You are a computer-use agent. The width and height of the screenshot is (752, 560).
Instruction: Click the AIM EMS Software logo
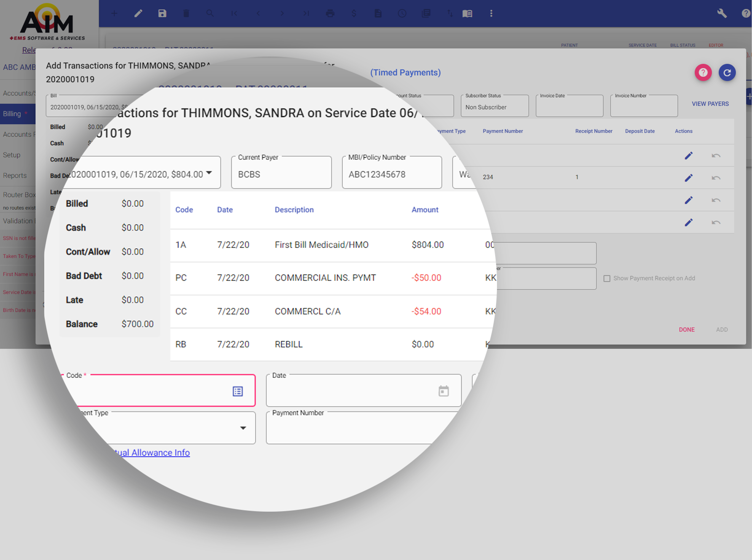point(47,22)
